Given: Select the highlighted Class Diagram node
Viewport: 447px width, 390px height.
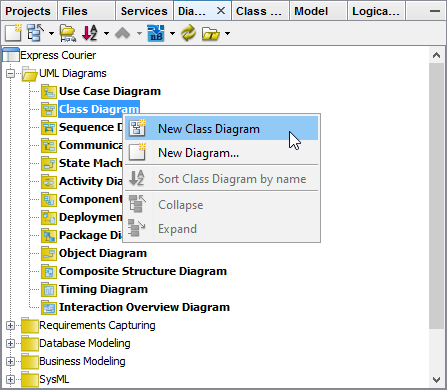Looking at the screenshot, I should (99, 109).
